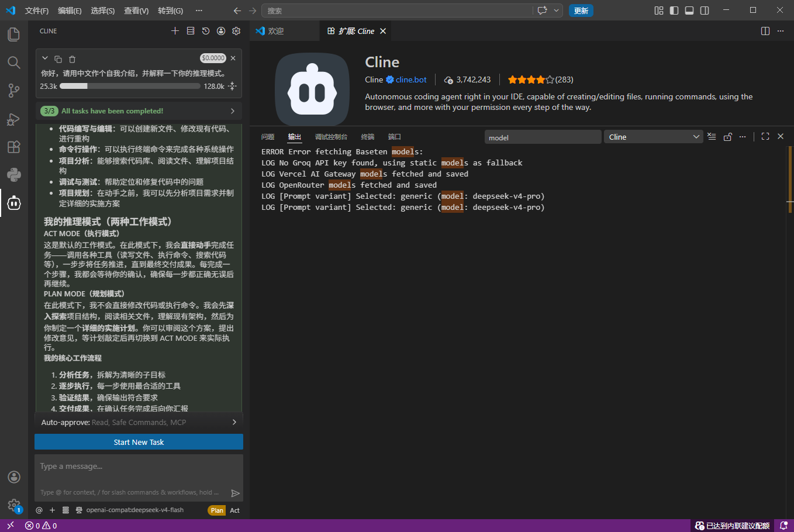Open MCP servers icon in Cline header
This screenshot has width=794, height=532.
pyautogui.click(x=191, y=31)
